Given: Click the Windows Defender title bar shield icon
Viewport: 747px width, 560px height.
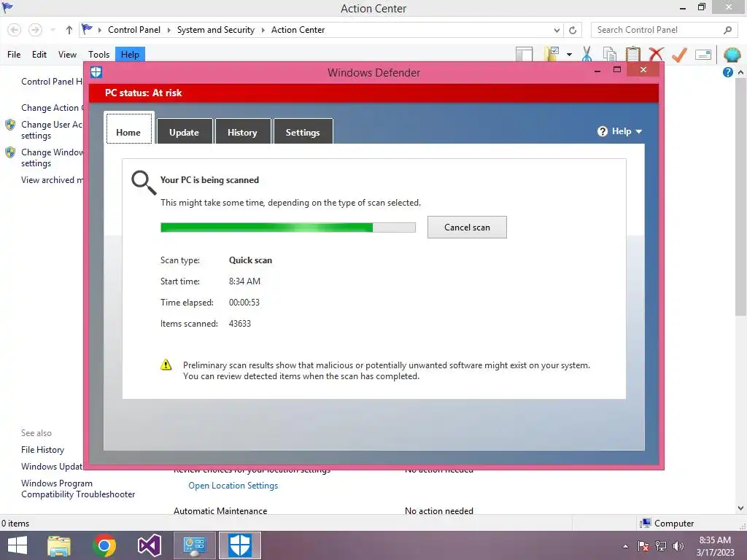Looking at the screenshot, I should [96, 72].
